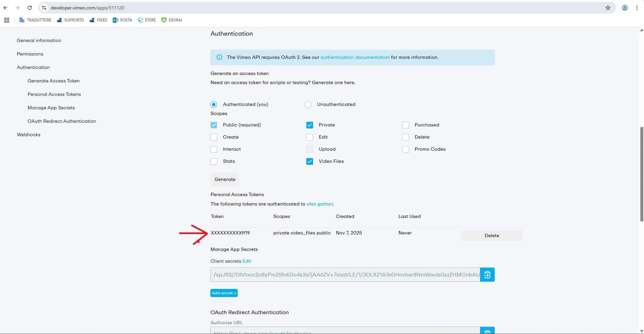Go to Webhooks in the sidebar

pyautogui.click(x=29, y=135)
